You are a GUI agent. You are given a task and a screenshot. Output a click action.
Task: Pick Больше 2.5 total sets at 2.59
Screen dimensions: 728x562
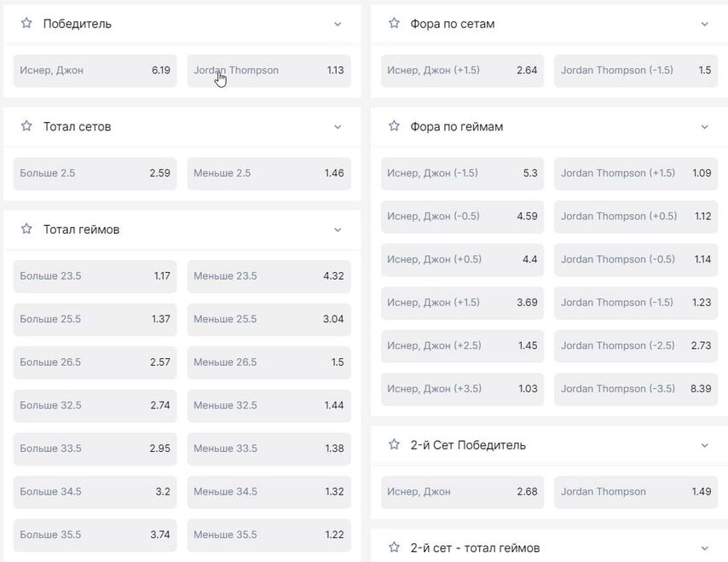[95, 173]
